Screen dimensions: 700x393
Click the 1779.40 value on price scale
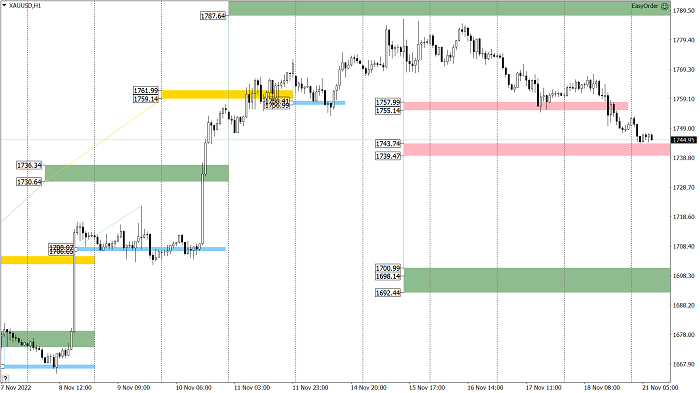click(683, 40)
